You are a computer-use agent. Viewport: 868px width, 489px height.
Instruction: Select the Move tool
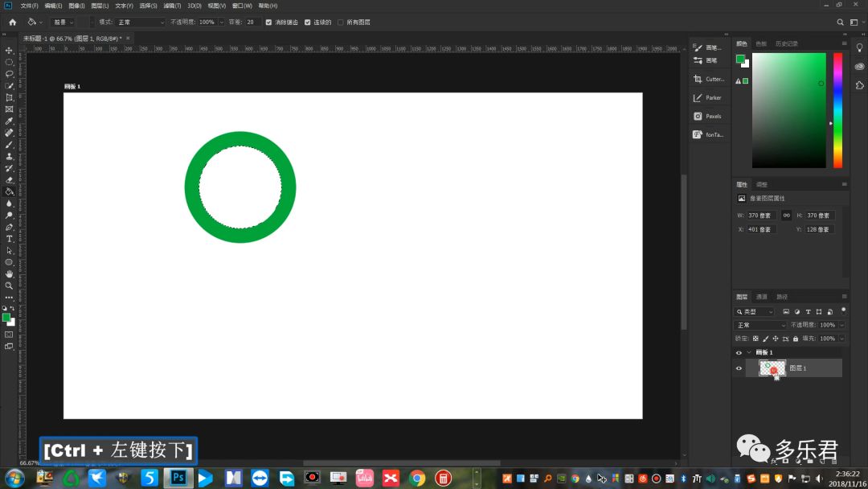9,50
